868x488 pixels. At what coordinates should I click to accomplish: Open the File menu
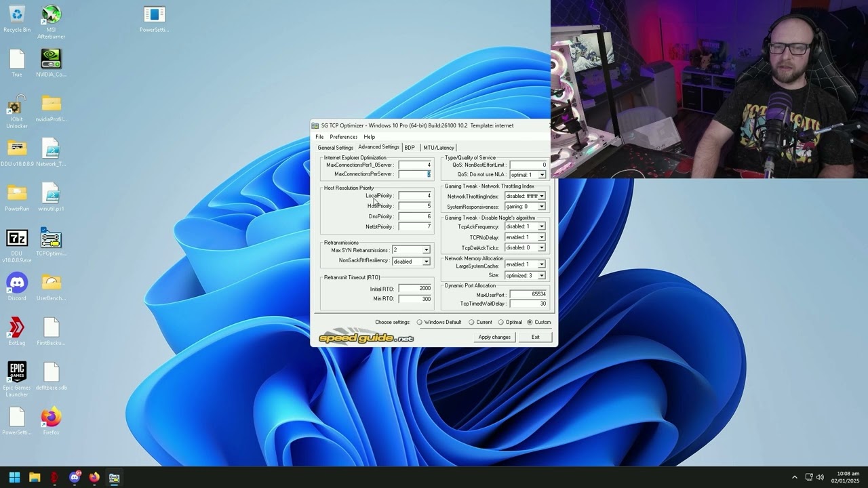point(319,137)
